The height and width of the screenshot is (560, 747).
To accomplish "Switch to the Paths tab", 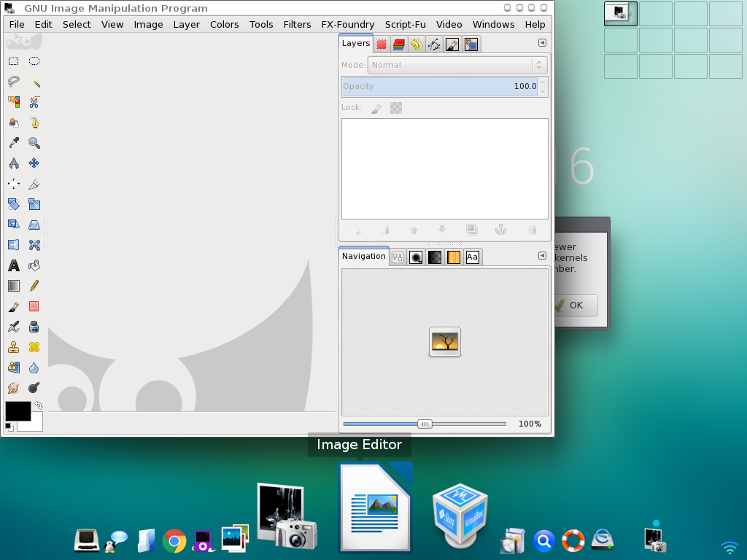I will click(434, 44).
